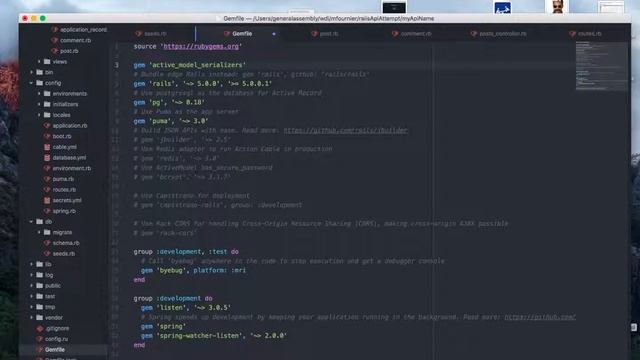This screenshot has width=640, height=360.
Task: Open the github rails/jbuilder link
Action: [x=345, y=131]
